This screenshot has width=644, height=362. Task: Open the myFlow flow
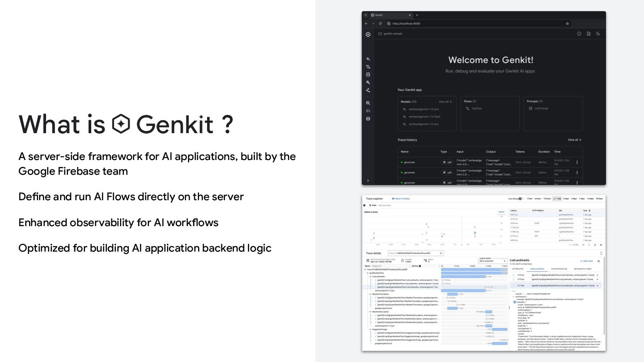coord(474,109)
